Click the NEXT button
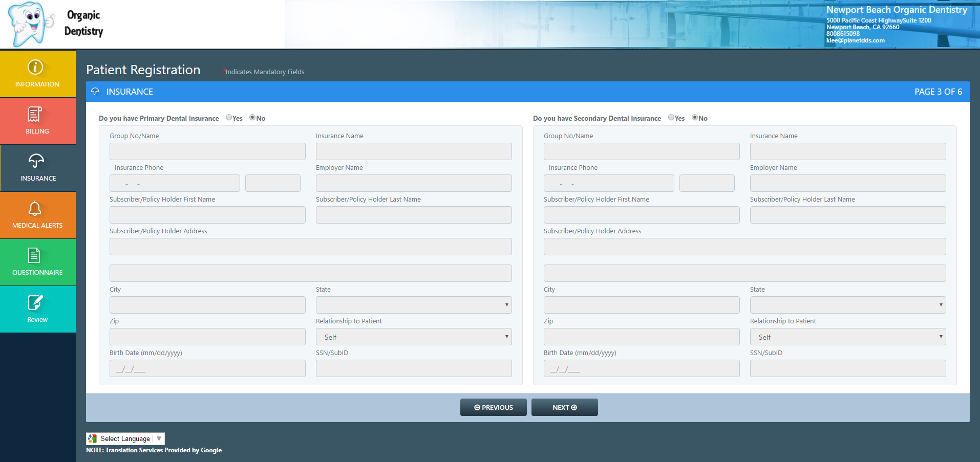The height and width of the screenshot is (462, 980). point(564,407)
